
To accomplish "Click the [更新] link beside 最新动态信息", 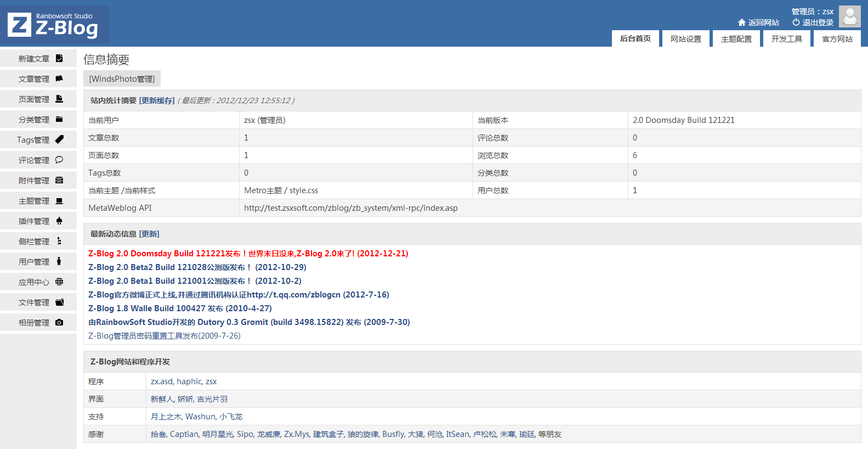I will point(149,234).
